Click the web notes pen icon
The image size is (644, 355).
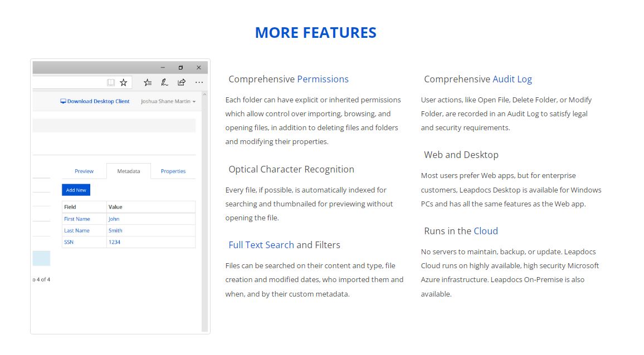click(x=164, y=82)
